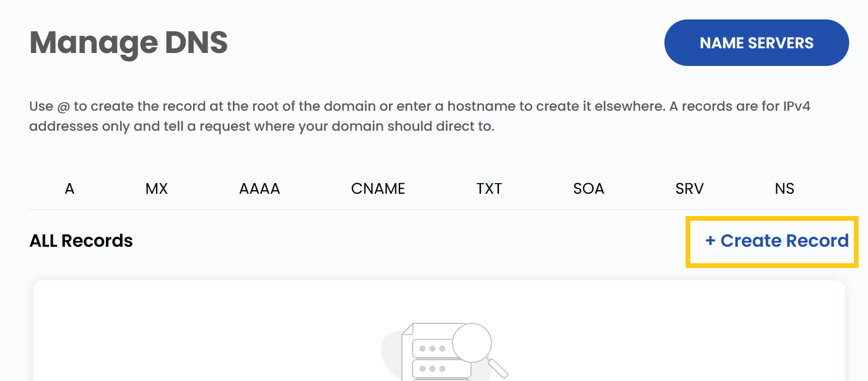This screenshot has height=381, width=868.
Task: Select the ALL Records heading
Action: point(81,240)
